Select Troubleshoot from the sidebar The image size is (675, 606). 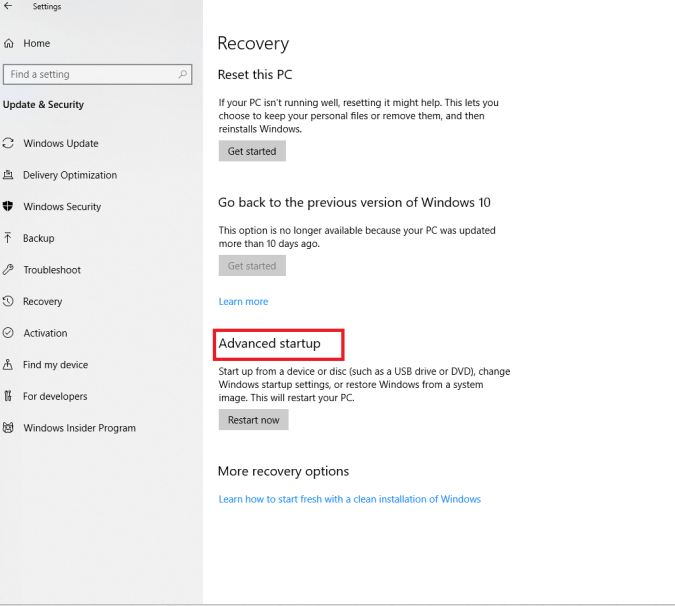52,270
